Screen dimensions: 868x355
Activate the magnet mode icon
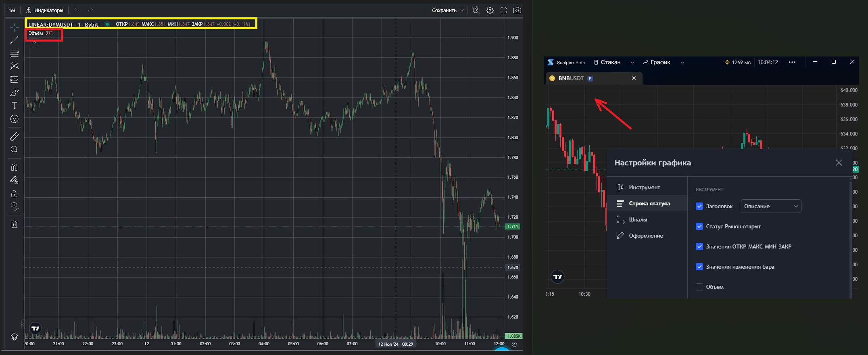(x=14, y=167)
